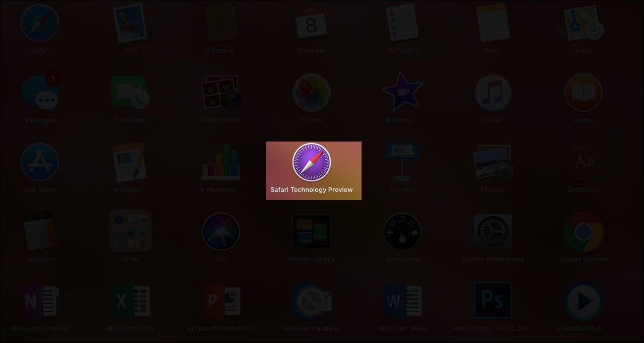The width and height of the screenshot is (644, 343).
Task: Open Messages with notification badge
Action: 40,93
